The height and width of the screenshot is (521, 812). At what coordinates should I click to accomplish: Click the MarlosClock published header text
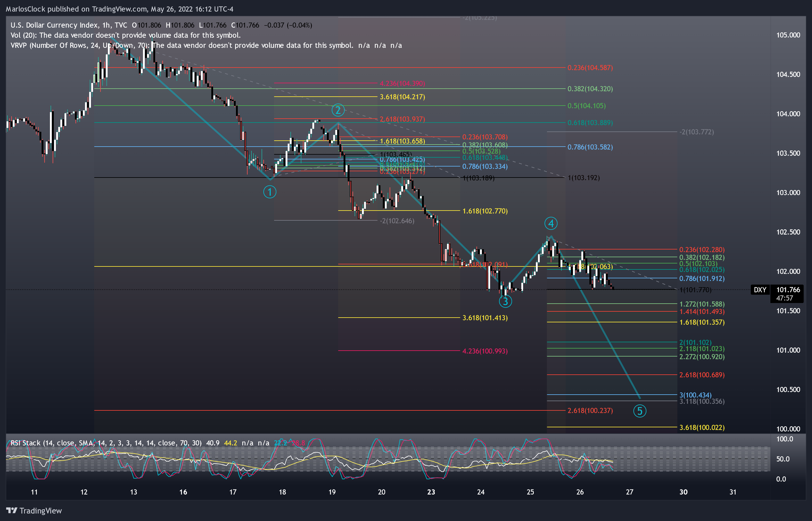coord(119,9)
